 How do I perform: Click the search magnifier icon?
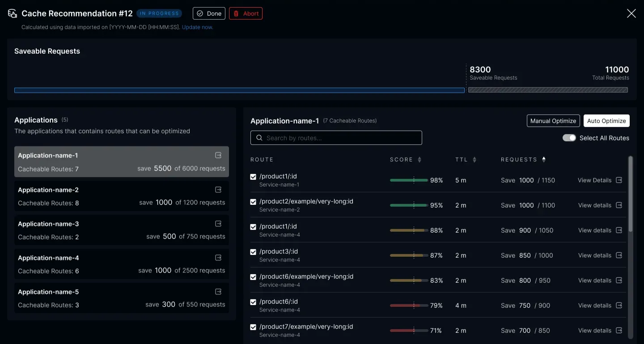259,138
